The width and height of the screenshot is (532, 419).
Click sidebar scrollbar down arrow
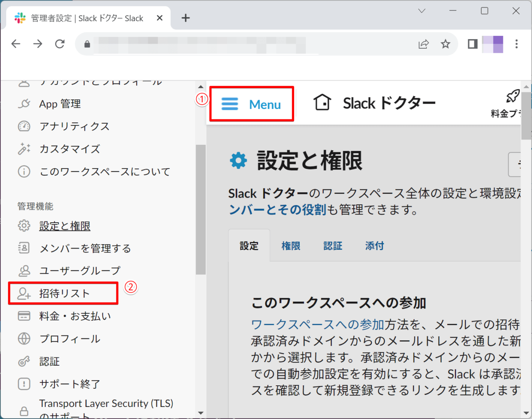[201, 413]
